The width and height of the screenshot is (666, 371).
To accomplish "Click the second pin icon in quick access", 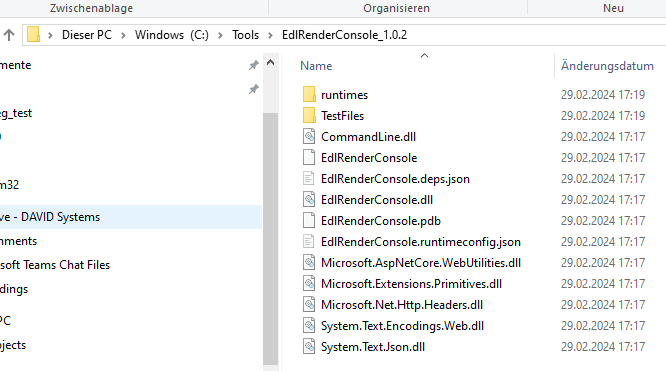I will (254, 89).
